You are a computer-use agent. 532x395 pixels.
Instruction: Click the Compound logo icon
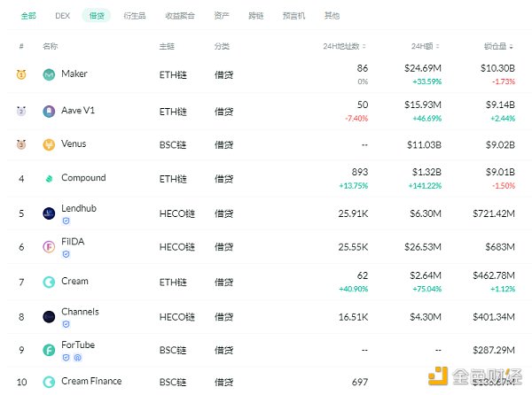[49, 179]
